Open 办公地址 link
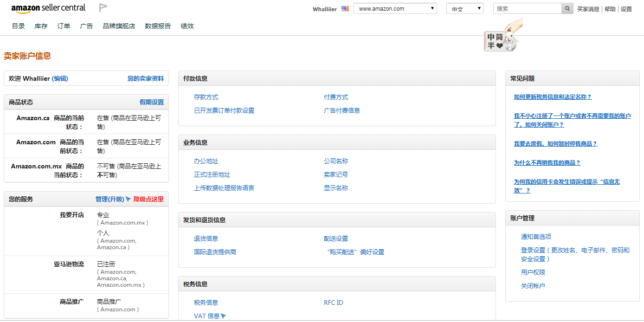This screenshot has height=322, width=644. click(206, 161)
